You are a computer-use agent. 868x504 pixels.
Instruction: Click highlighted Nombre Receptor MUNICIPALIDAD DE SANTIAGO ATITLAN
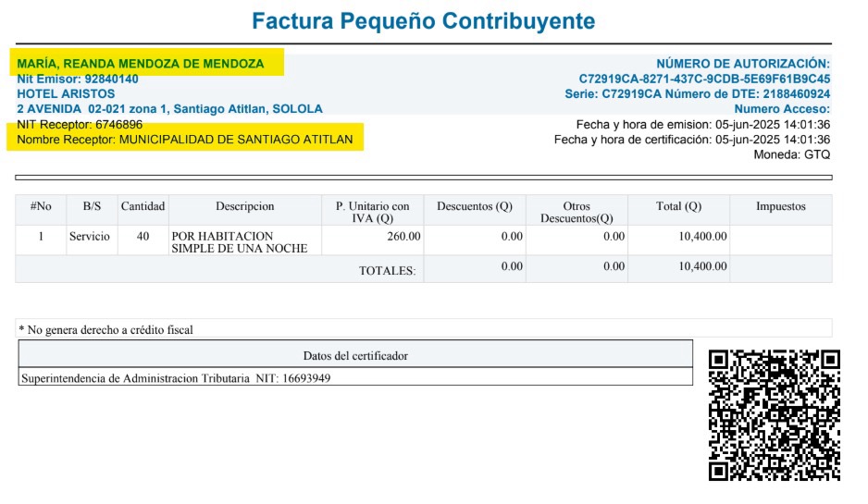tap(185, 140)
